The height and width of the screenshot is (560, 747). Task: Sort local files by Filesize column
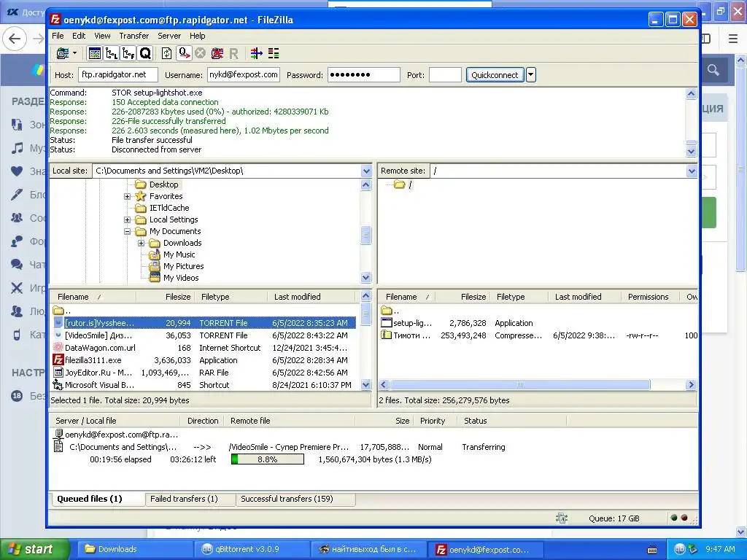click(164, 297)
